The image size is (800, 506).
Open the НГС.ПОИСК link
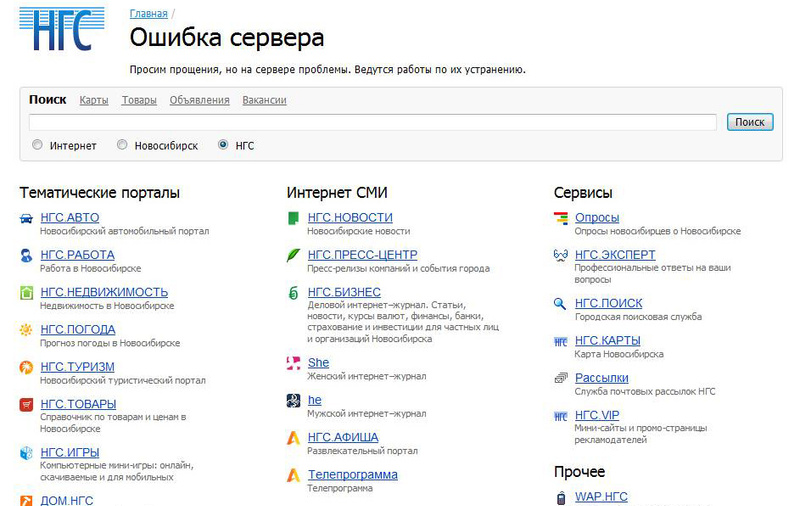[x=609, y=303]
